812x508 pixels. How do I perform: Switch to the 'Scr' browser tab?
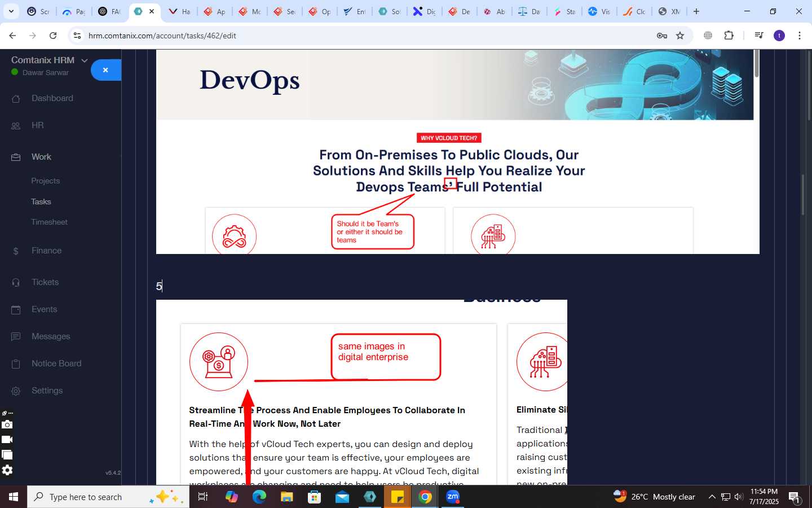[x=39, y=11]
